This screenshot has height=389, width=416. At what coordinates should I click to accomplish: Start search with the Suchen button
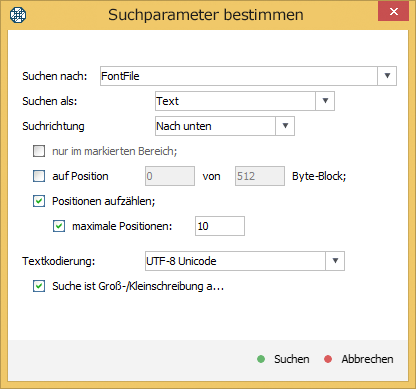tap(283, 359)
